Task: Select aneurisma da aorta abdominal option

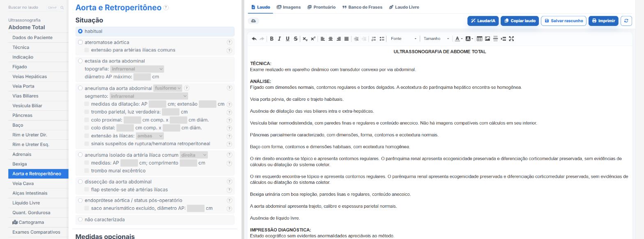Action: [80, 88]
